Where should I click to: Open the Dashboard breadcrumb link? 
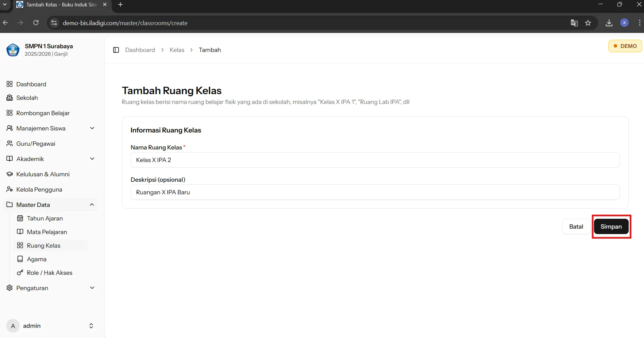point(140,50)
